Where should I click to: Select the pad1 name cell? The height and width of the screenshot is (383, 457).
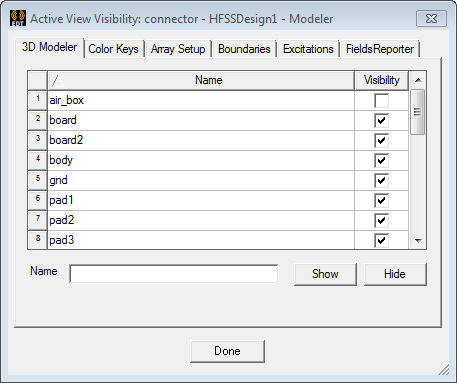(x=201, y=200)
